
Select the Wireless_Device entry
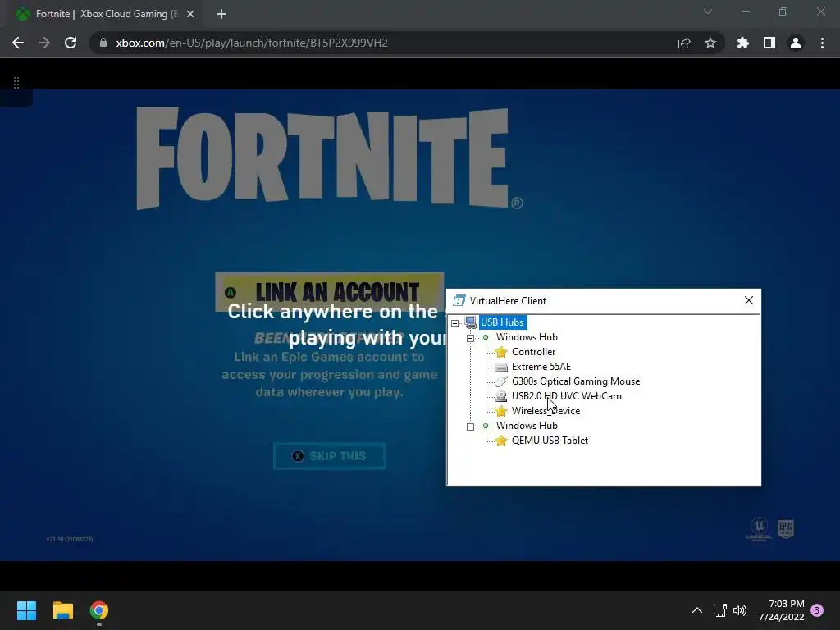point(546,411)
